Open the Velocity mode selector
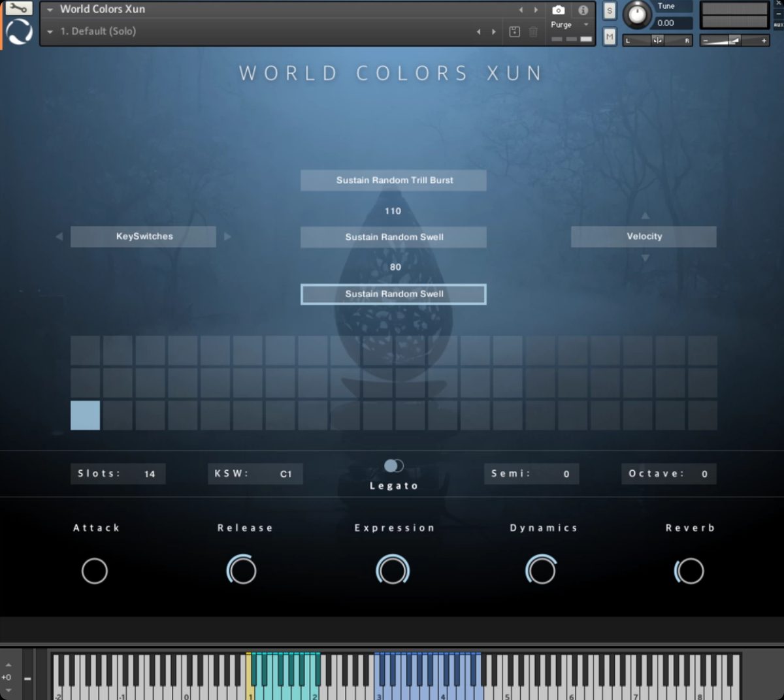 644,236
